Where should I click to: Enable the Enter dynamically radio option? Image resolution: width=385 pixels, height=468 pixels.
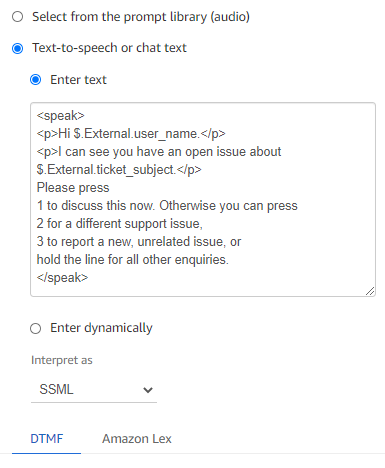(x=36, y=328)
